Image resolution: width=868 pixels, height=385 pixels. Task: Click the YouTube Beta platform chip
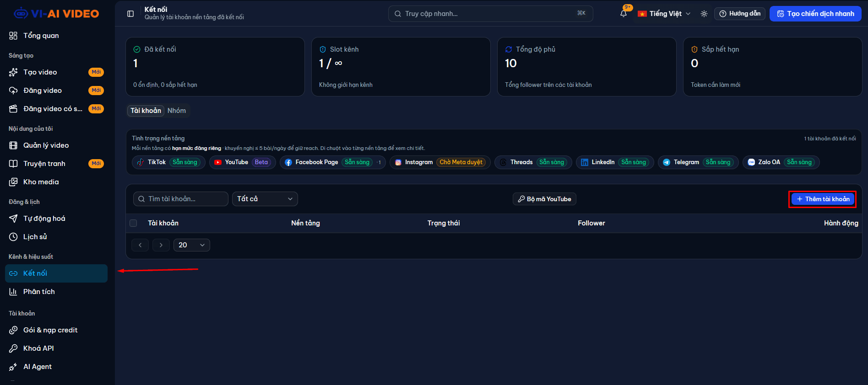(x=243, y=162)
